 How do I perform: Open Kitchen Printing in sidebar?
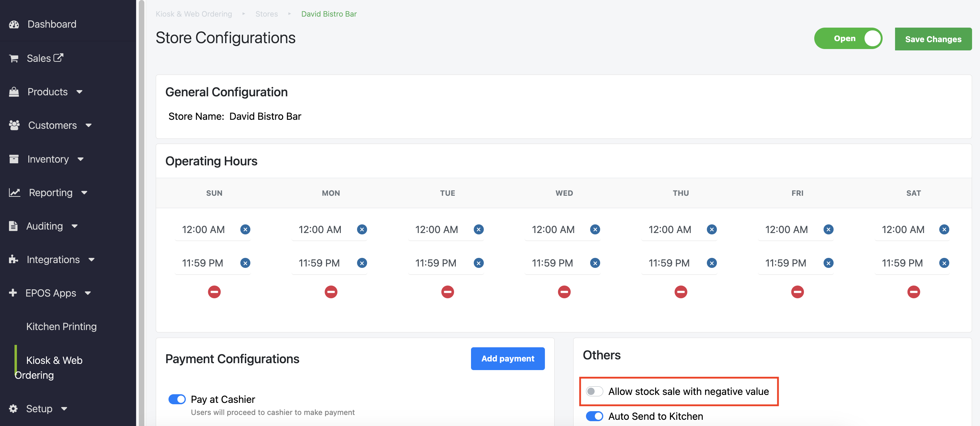pyautogui.click(x=61, y=326)
